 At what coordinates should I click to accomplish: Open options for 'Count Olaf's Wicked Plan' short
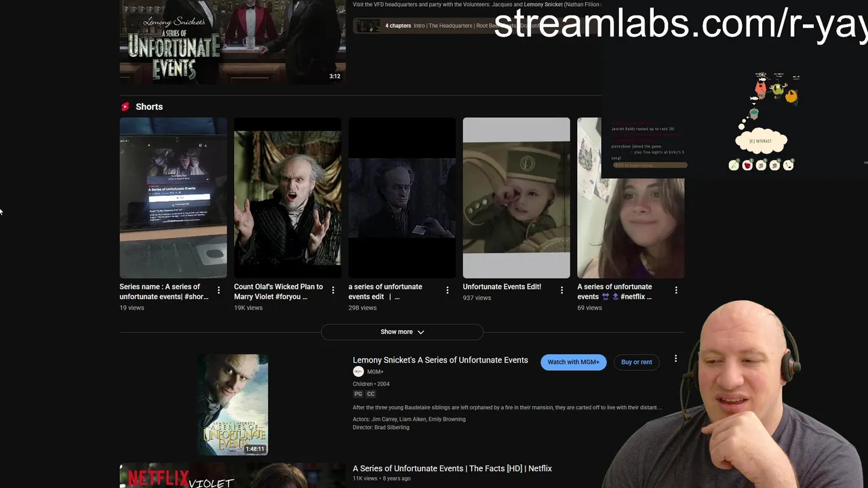click(333, 290)
